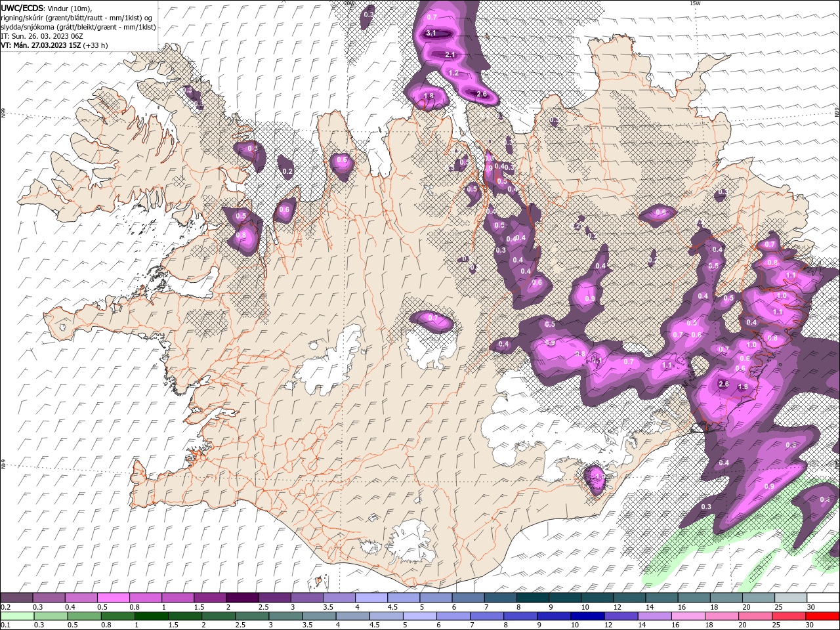Viewport: 840px width, 630px height.
Task: Pick the bright red bottom-row swatch after 30
Action: click(822, 616)
